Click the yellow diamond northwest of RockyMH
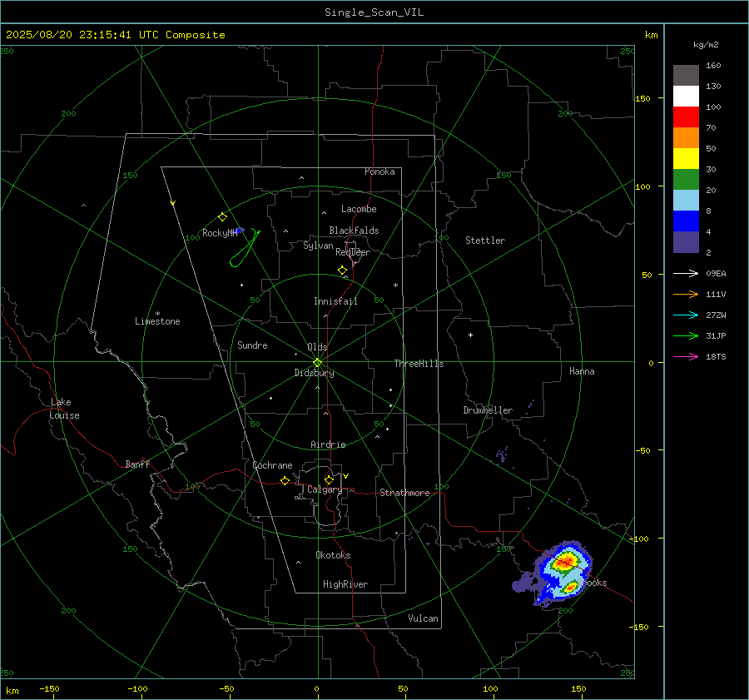This screenshot has width=749, height=700. click(x=222, y=216)
